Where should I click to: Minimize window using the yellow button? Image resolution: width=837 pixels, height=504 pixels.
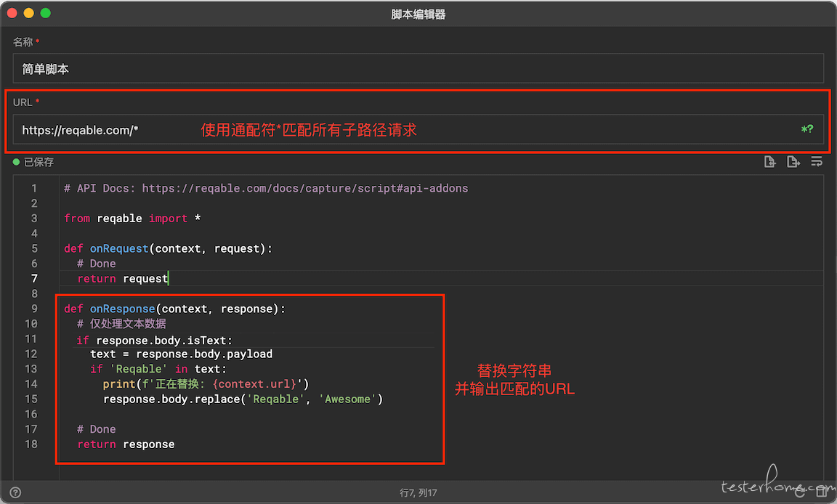pos(29,13)
